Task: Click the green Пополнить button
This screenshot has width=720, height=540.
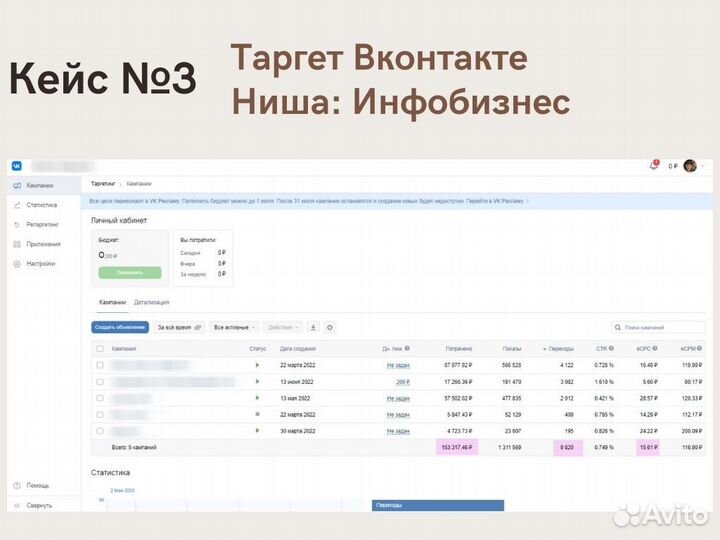Action: (129, 272)
